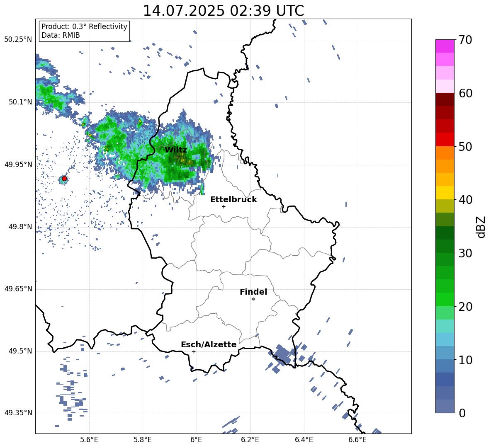Screen dimensions: 491x448
Task: Click the Wiltz city label
Action: (x=176, y=150)
